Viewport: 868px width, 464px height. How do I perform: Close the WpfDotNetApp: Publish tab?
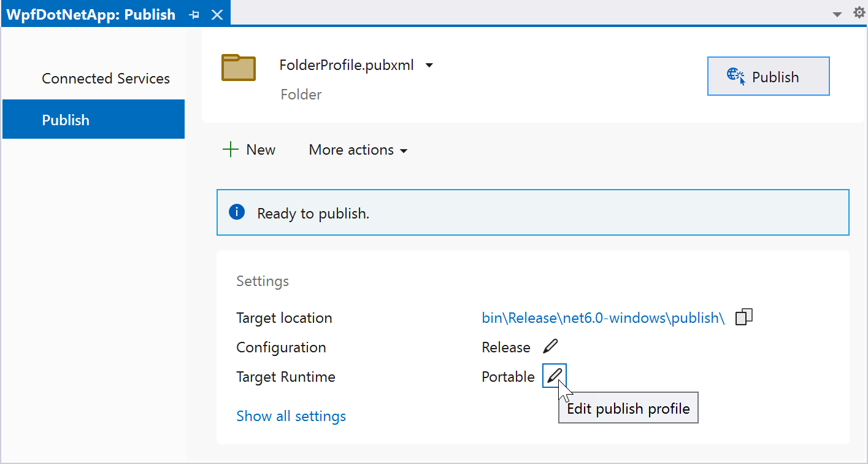(217, 15)
